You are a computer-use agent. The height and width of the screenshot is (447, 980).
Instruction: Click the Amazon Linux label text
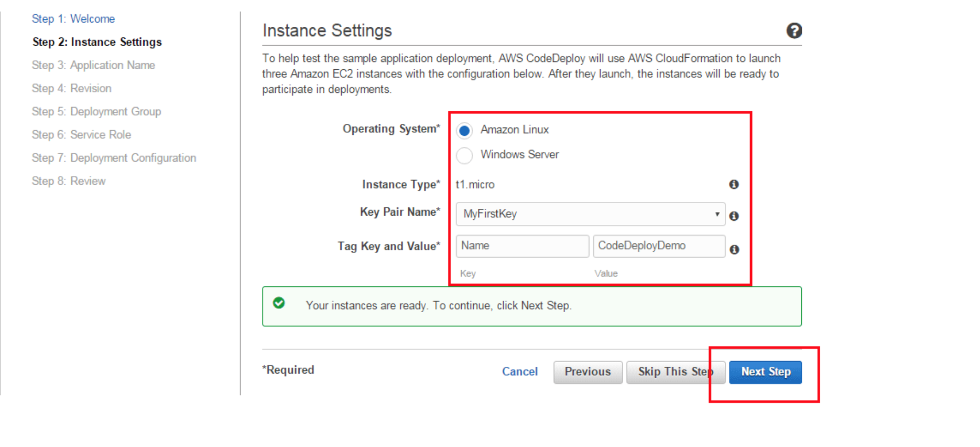[x=515, y=130]
